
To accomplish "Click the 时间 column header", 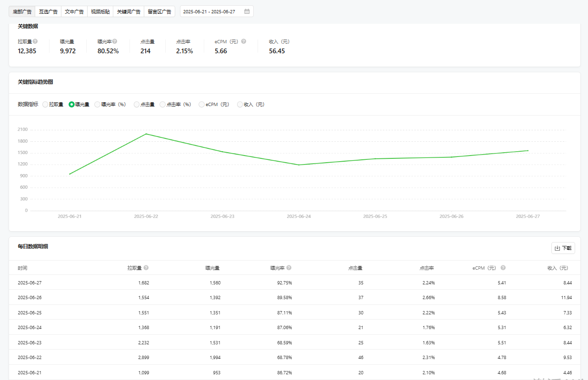I will (x=22, y=268).
